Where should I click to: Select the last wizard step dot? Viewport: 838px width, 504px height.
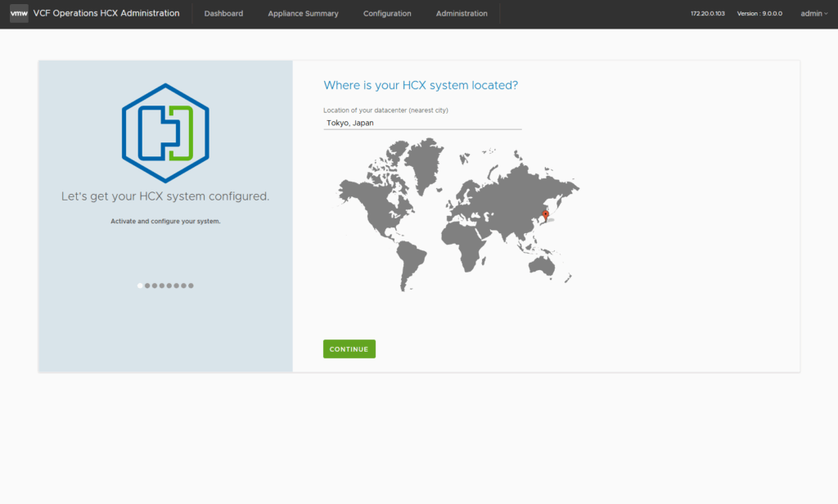pos(191,286)
